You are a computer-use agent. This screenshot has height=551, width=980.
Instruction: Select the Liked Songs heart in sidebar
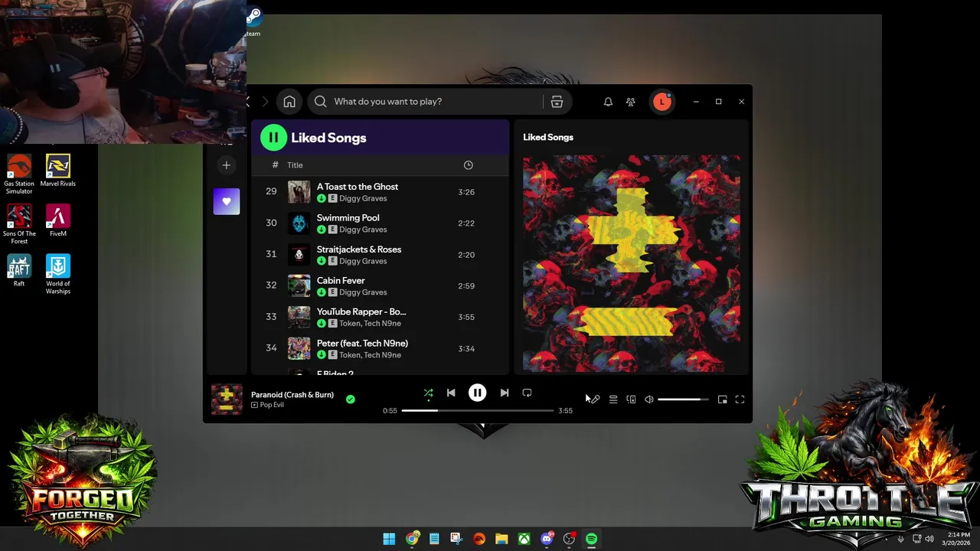point(227,201)
